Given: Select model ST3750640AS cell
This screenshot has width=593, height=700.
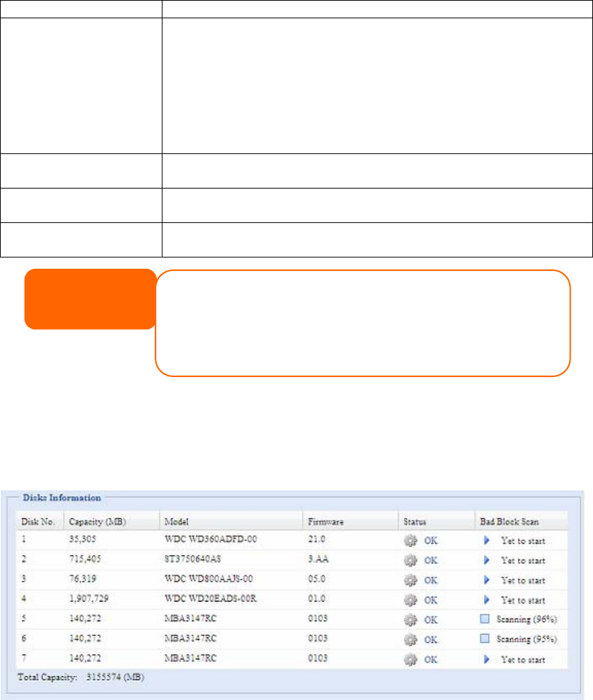Looking at the screenshot, I should point(193,559).
